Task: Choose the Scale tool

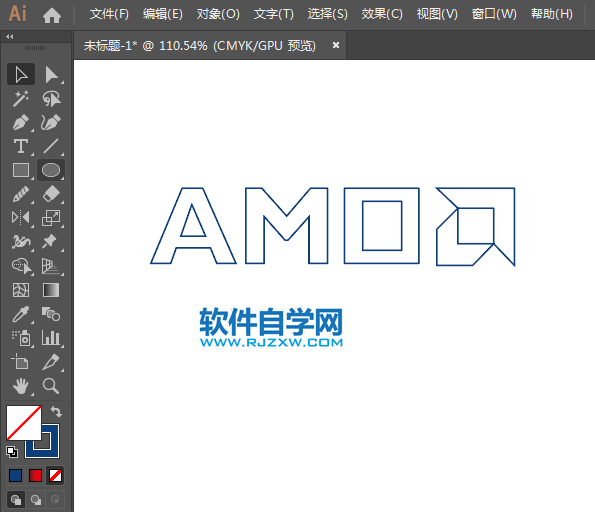Action: pyautogui.click(x=51, y=218)
